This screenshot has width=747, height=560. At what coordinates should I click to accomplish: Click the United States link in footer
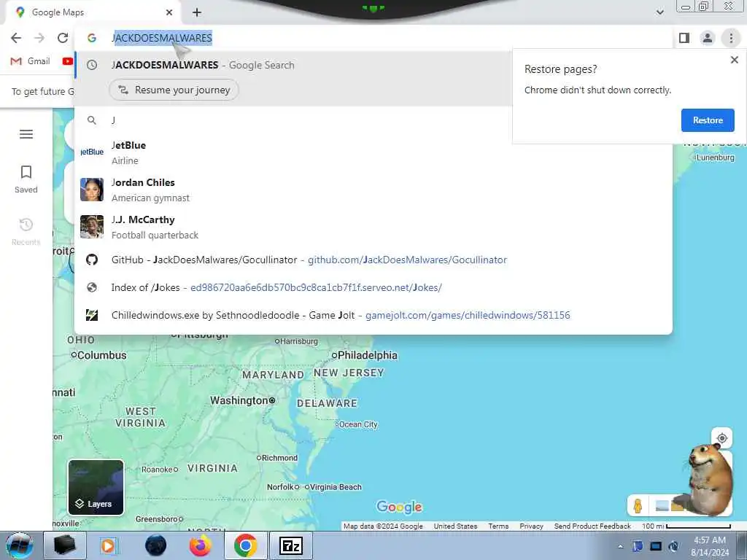455,526
